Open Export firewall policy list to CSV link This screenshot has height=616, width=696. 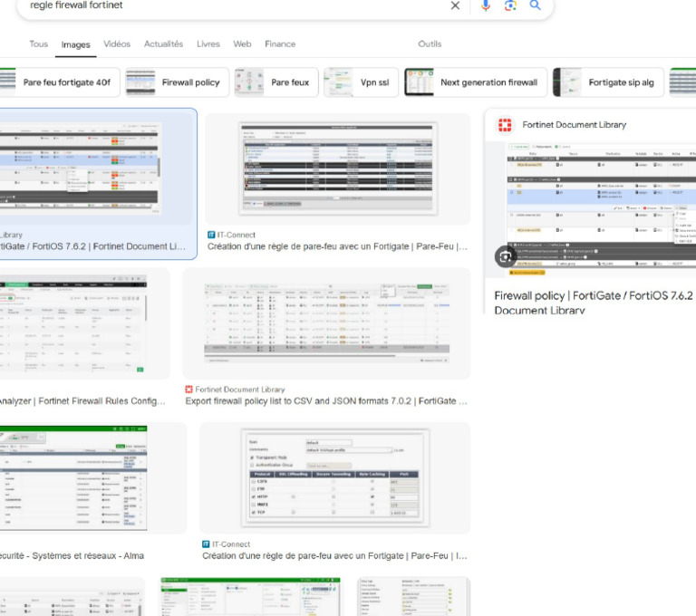[x=326, y=401]
